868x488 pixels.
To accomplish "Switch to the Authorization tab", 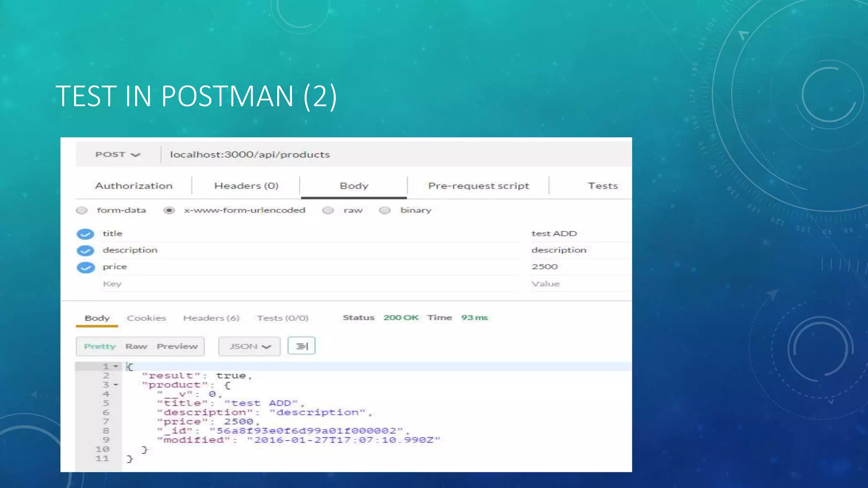I will click(x=134, y=186).
